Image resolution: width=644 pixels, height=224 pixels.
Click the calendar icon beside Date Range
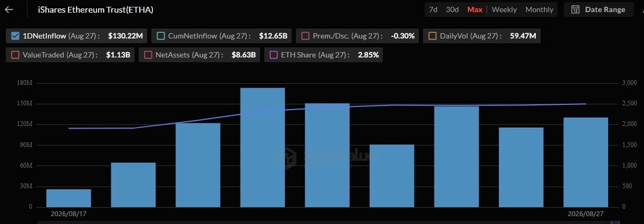coord(575,9)
